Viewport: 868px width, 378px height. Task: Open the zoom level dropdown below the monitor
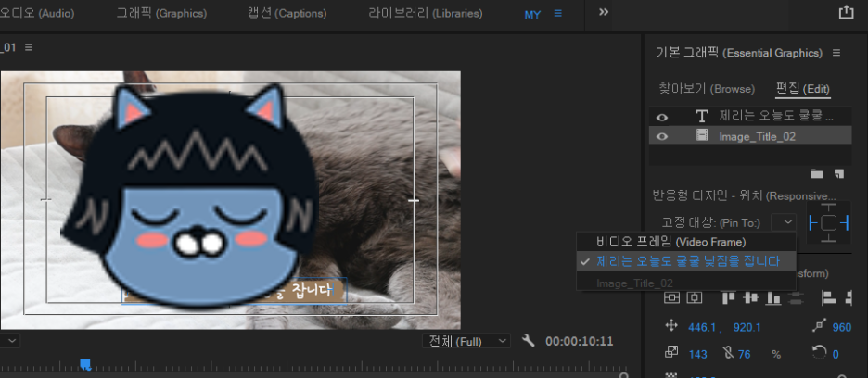pos(10,341)
